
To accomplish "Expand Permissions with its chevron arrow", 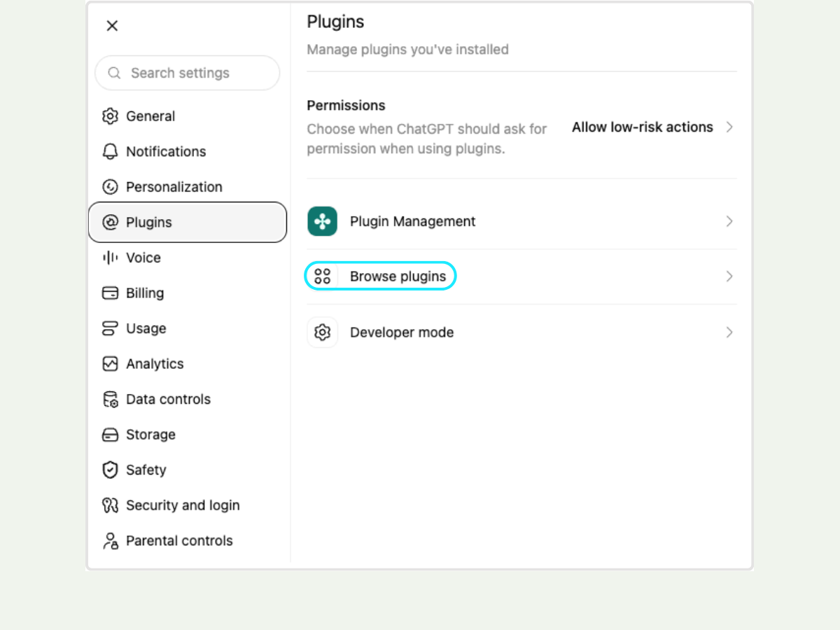I will [729, 127].
